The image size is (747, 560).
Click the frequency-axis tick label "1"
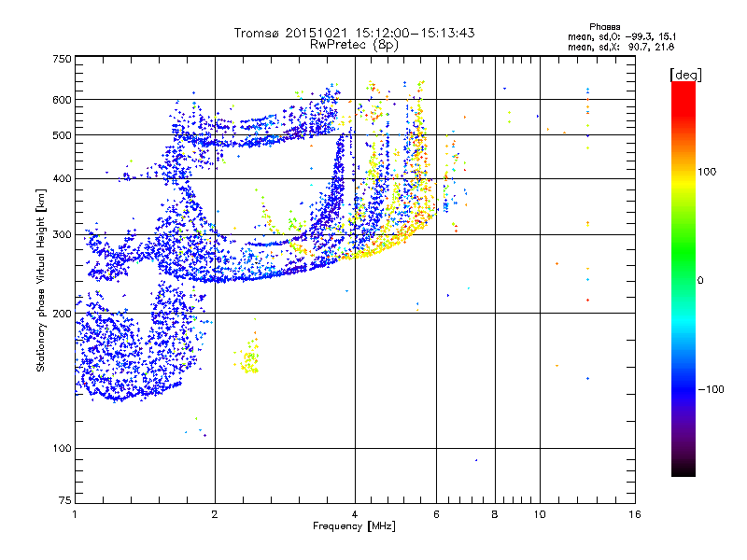pyautogui.click(x=75, y=514)
